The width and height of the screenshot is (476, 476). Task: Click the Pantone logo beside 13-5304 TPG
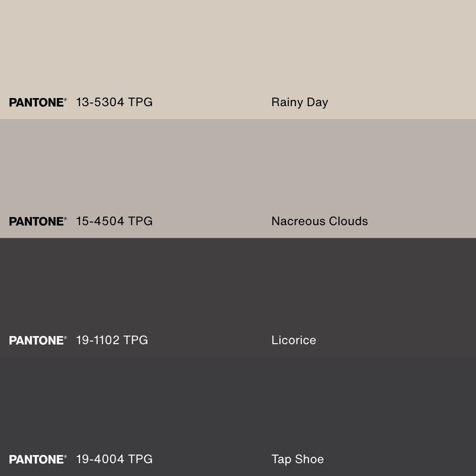38,102
